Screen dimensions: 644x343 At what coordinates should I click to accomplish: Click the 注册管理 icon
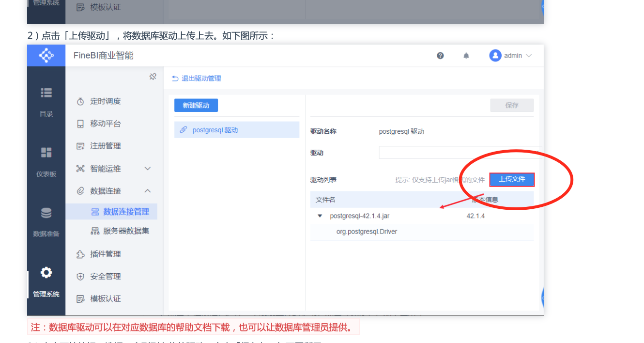coord(80,146)
